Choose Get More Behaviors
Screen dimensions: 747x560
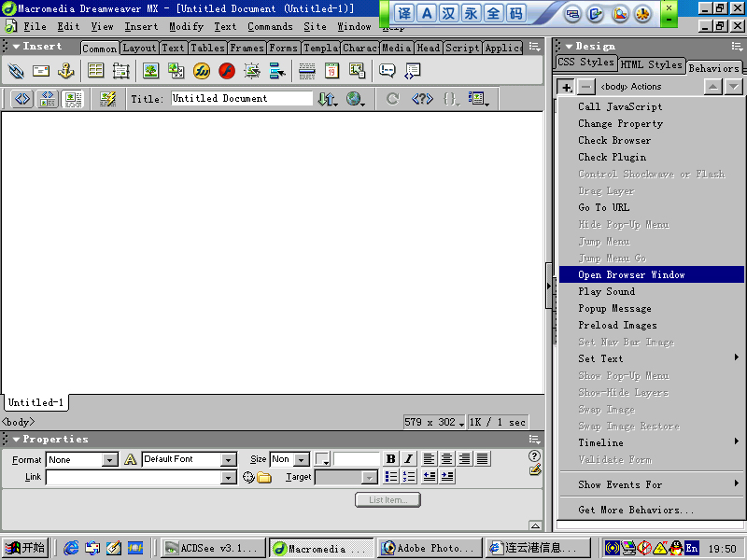pos(652,510)
